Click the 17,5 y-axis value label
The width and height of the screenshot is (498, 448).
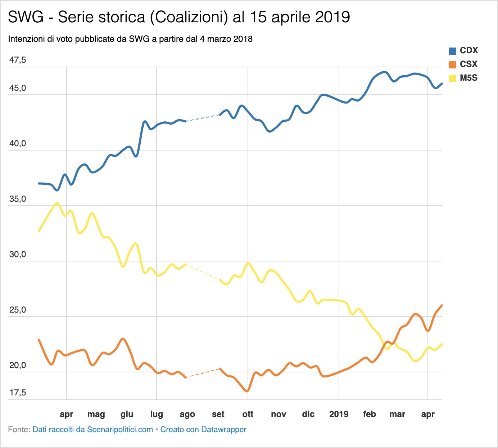click(x=18, y=393)
